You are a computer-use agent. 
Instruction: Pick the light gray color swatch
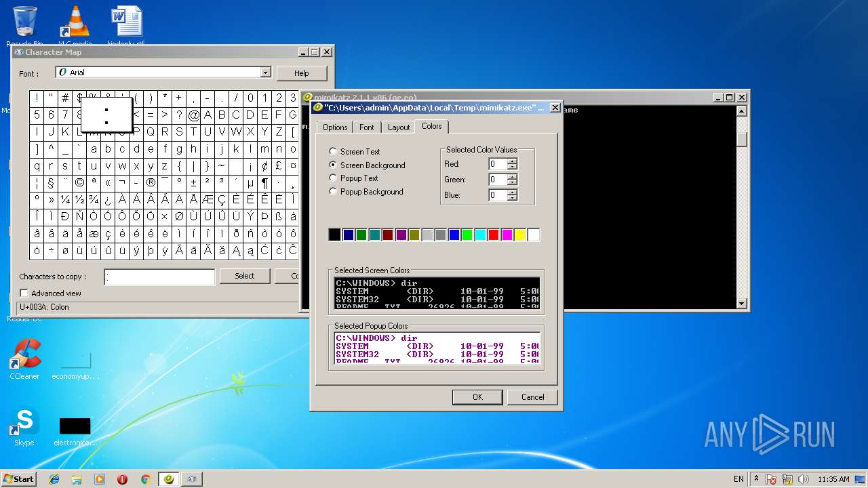[x=427, y=235]
